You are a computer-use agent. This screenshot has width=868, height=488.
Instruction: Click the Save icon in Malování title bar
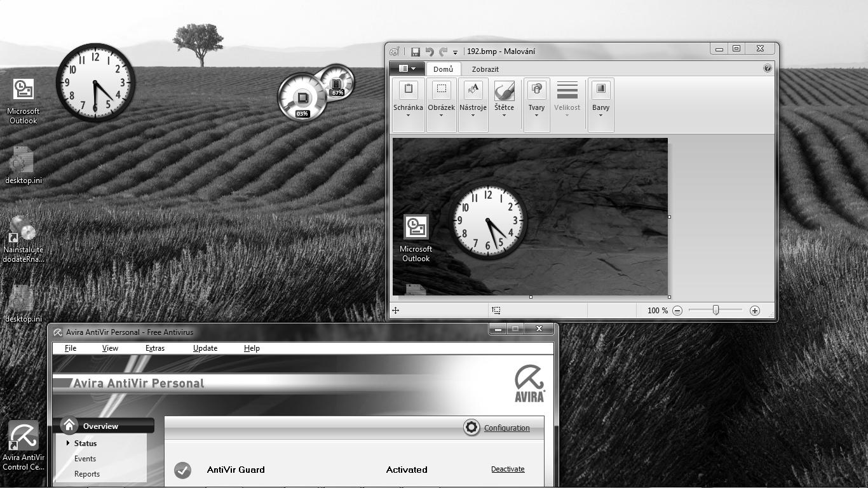(415, 51)
